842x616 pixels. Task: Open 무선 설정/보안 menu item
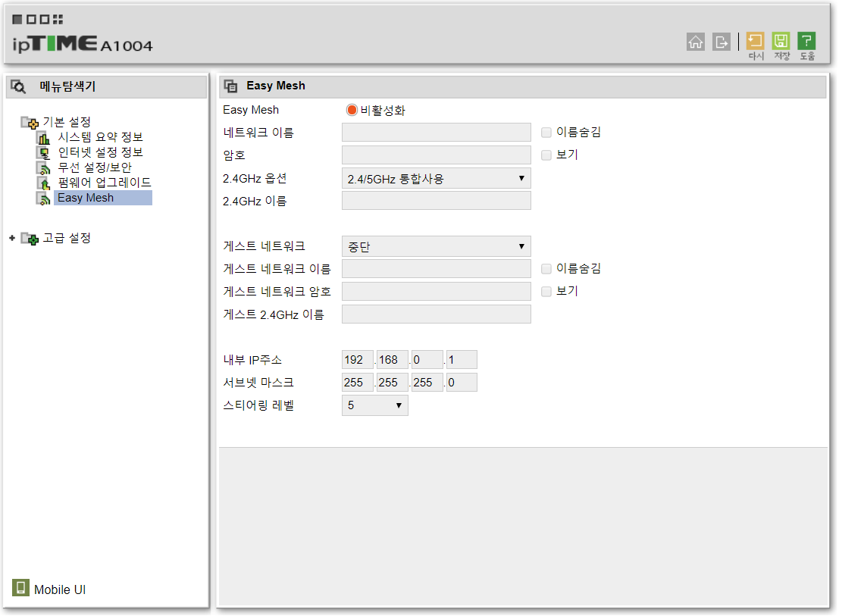[x=95, y=167]
